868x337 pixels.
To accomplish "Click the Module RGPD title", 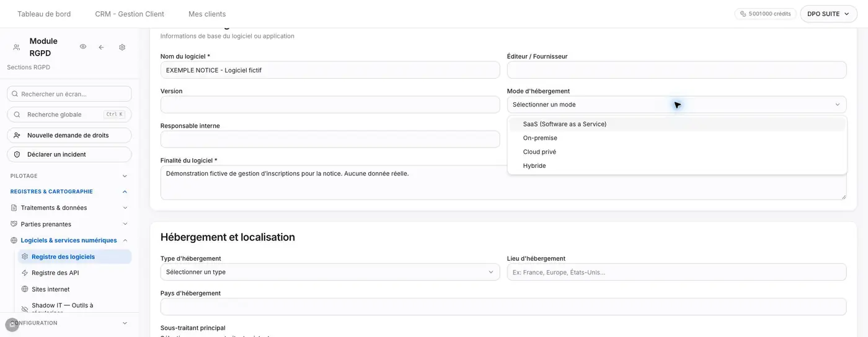I will [x=43, y=47].
